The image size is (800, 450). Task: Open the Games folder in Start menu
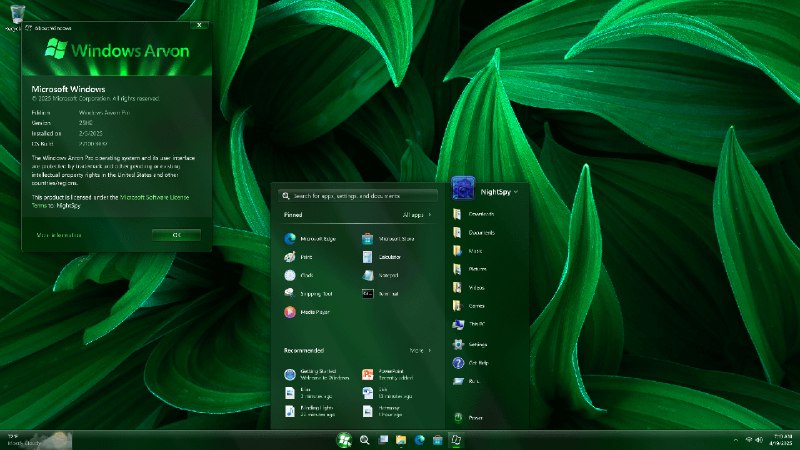point(468,306)
